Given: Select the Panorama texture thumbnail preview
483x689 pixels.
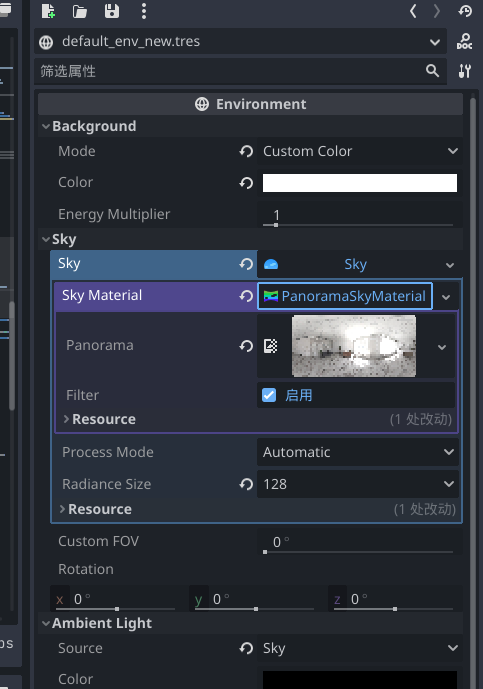Looking at the screenshot, I should pos(354,346).
